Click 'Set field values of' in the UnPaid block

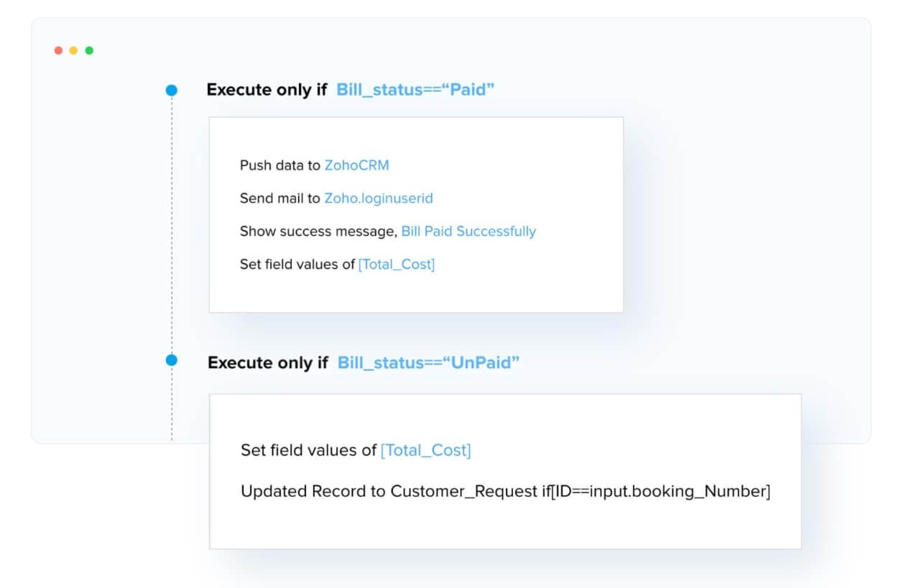[308, 450]
